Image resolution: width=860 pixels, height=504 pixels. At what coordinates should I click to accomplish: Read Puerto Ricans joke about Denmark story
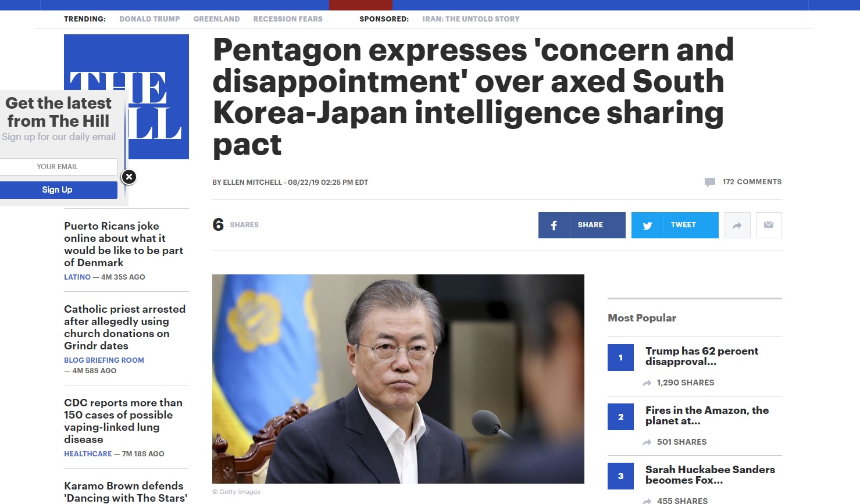123,244
